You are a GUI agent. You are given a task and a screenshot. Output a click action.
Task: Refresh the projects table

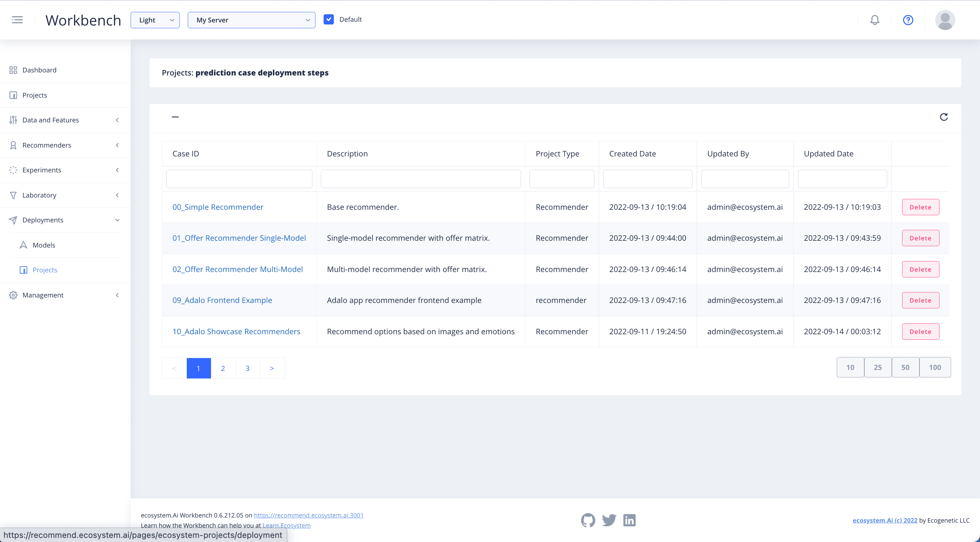click(944, 117)
